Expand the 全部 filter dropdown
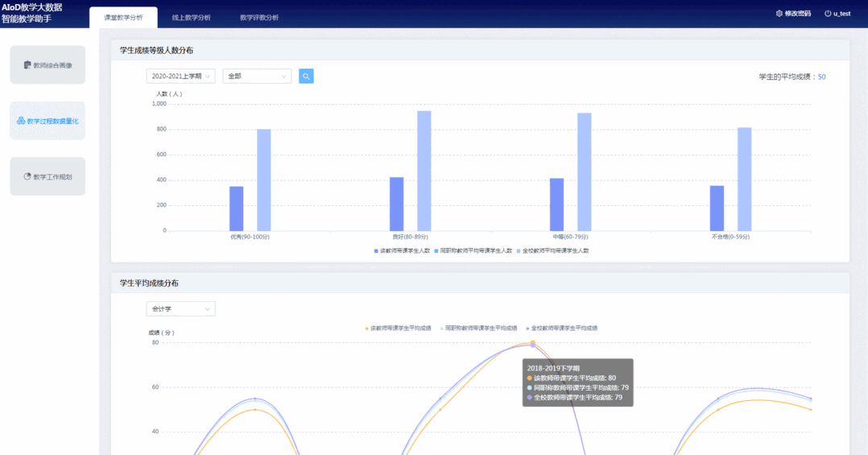Viewport: 868px width, 455px height. [x=257, y=77]
